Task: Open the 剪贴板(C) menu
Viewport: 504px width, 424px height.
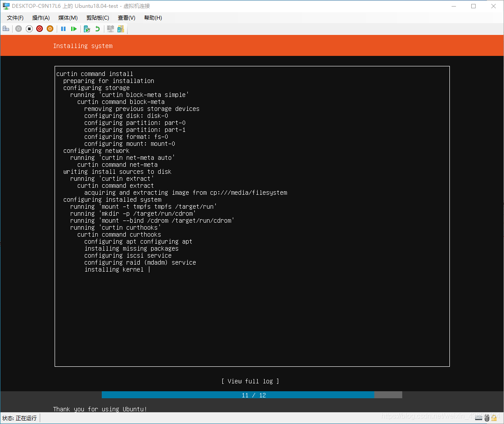Action: click(x=98, y=18)
